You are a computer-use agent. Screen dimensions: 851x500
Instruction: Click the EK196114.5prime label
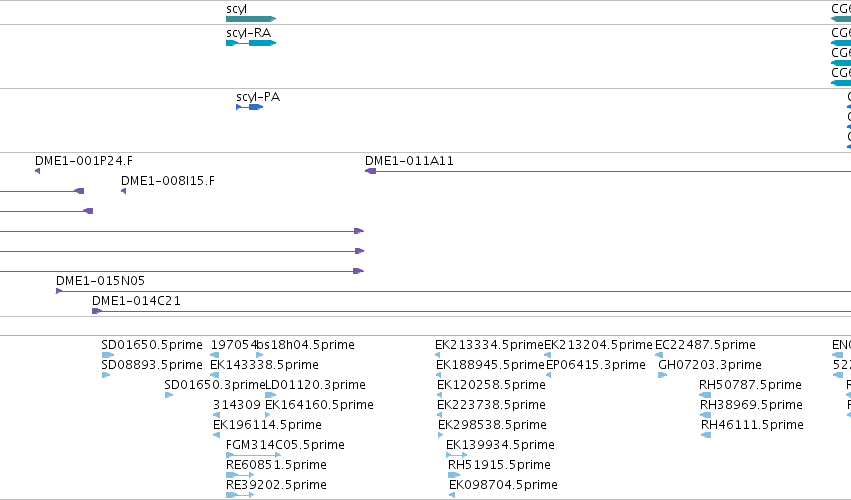tap(267, 425)
